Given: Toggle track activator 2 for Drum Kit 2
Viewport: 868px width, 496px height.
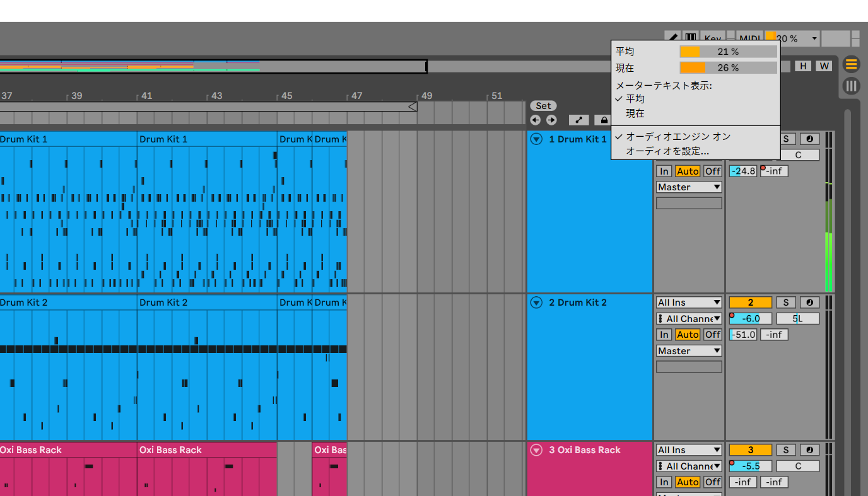Looking at the screenshot, I should pos(751,303).
